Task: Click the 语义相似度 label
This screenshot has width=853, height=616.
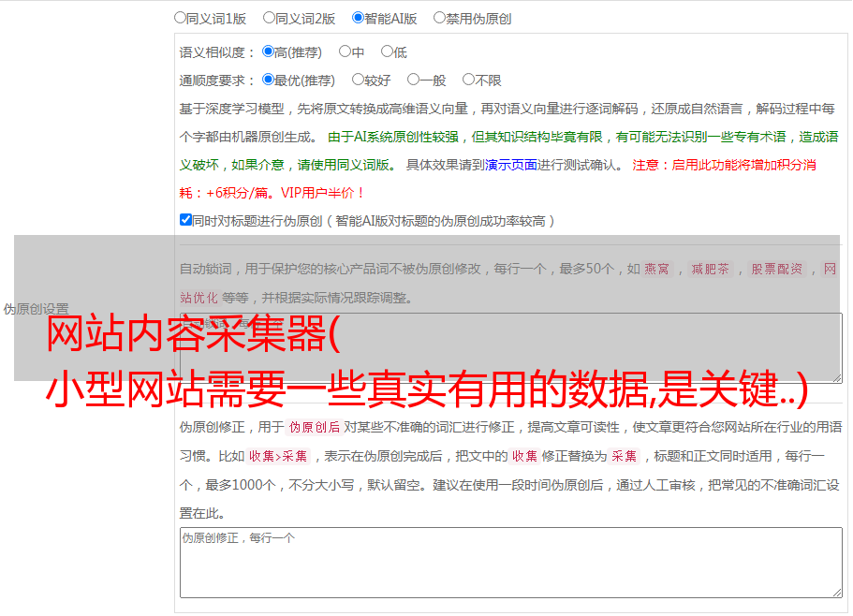Action: pos(217,52)
